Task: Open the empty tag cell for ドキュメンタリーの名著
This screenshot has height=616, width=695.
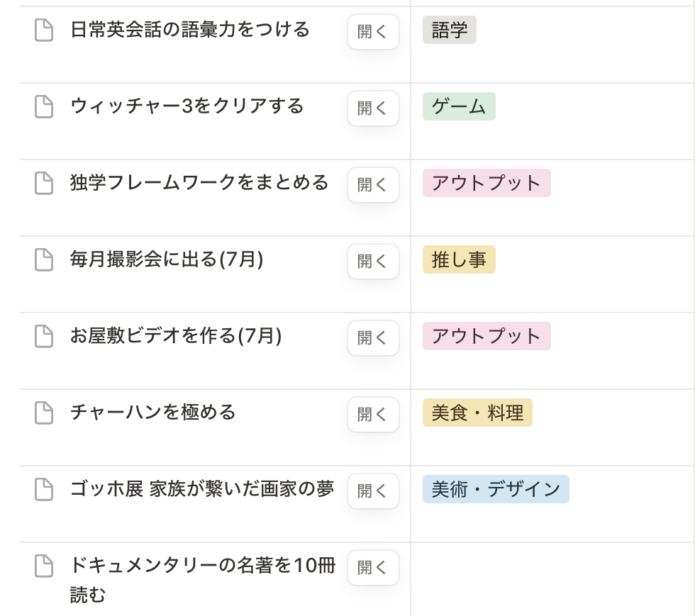Action: point(552,578)
